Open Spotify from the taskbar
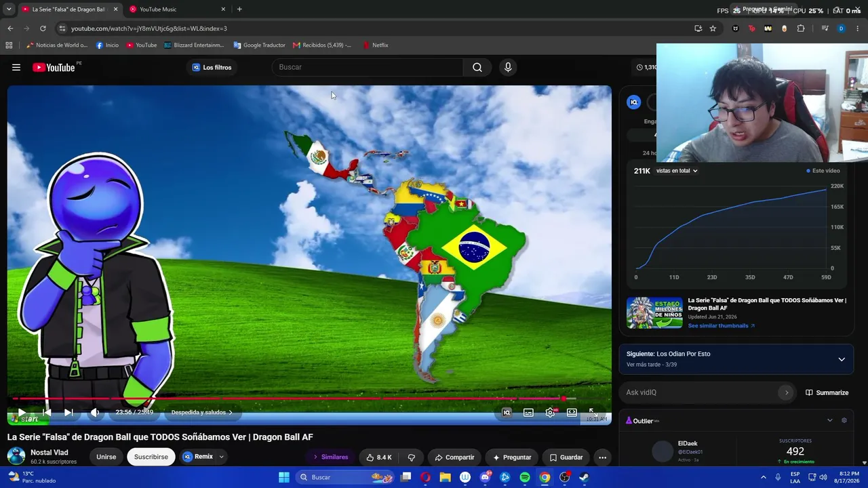 [525, 477]
